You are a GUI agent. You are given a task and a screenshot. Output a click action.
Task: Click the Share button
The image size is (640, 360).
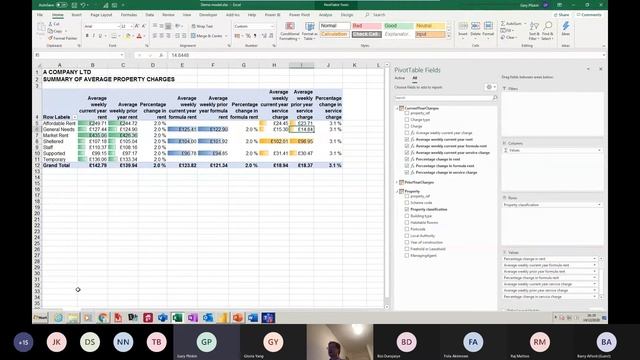561,15
